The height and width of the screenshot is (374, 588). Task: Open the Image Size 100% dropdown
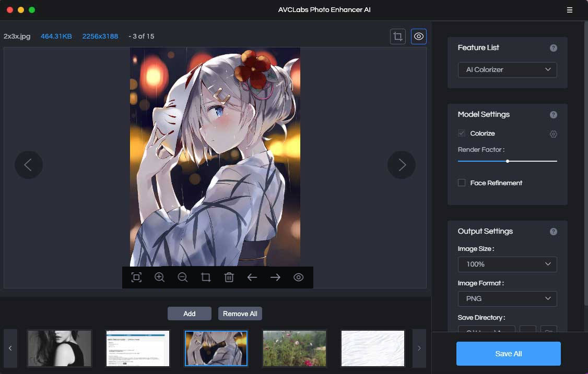click(x=508, y=264)
